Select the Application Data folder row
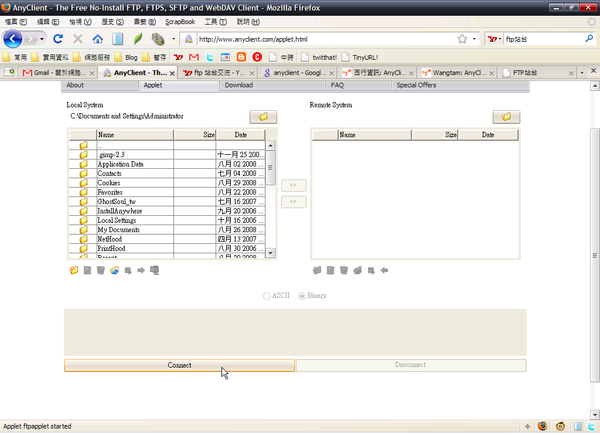Screen dimensions: 600x435 point(167,164)
